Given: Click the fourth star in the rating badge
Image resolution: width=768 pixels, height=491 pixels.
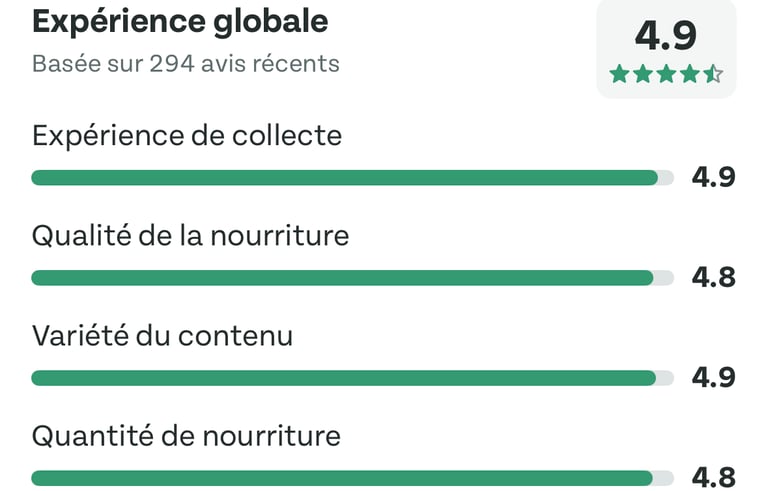Looking at the screenshot, I should pyautogui.click(x=690, y=74).
